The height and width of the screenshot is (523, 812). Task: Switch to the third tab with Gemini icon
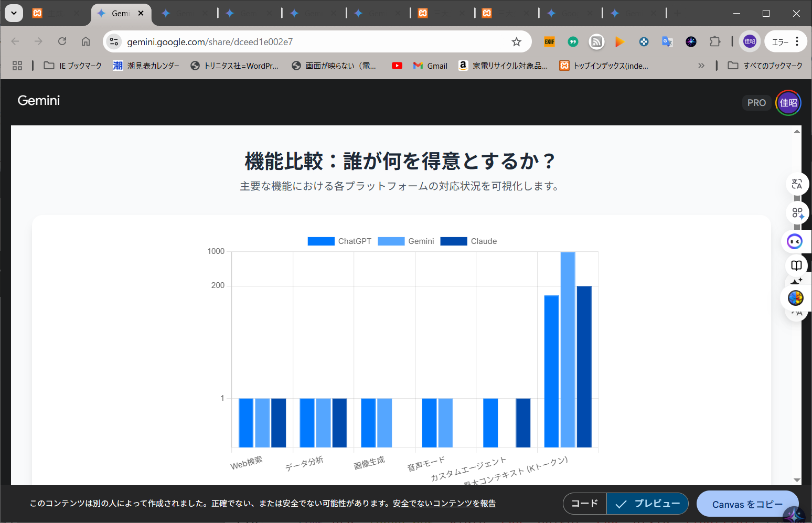point(185,14)
